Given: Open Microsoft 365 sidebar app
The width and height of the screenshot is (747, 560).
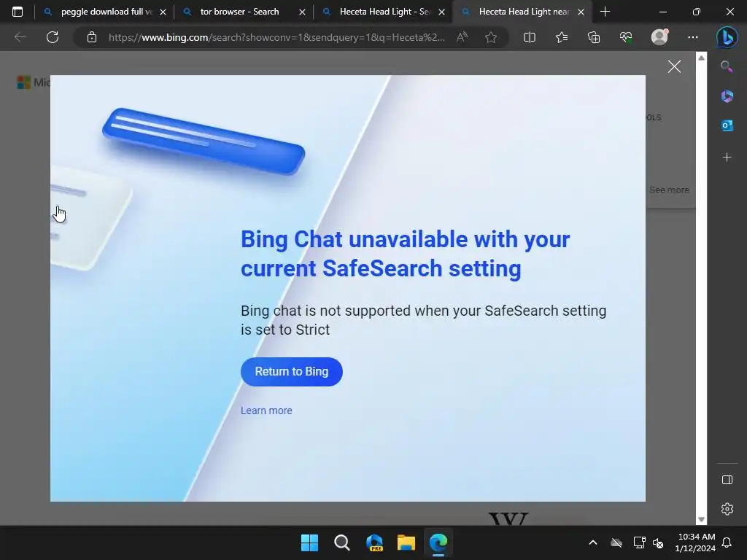Looking at the screenshot, I should (727, 96).
